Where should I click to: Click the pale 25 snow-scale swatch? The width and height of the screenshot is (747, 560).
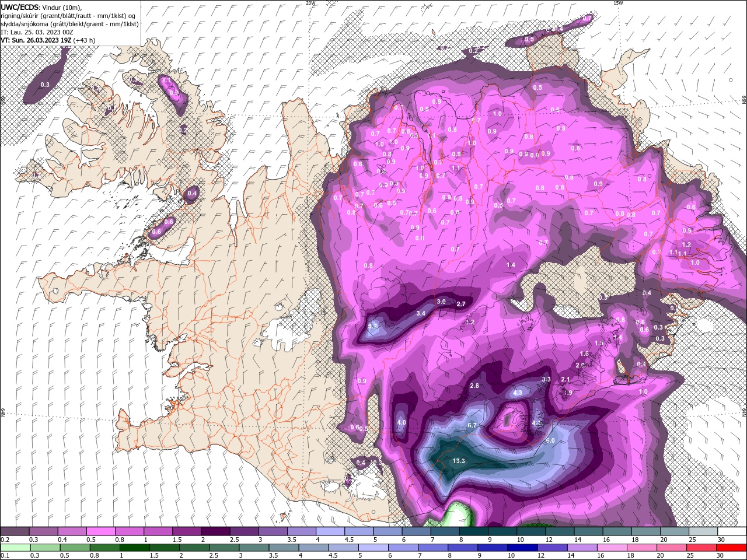click(703, 531)
